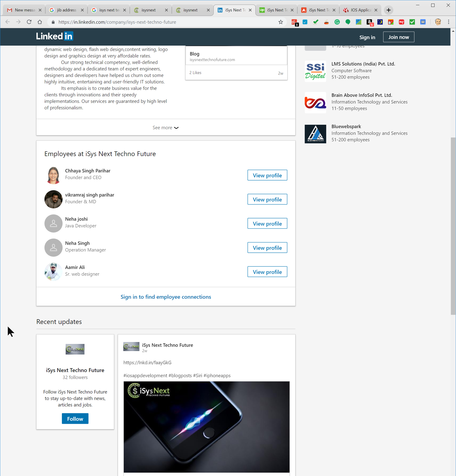Open the Chrome profile avatar
Viewport: 456px width, 476px height.
click(438, 22)
